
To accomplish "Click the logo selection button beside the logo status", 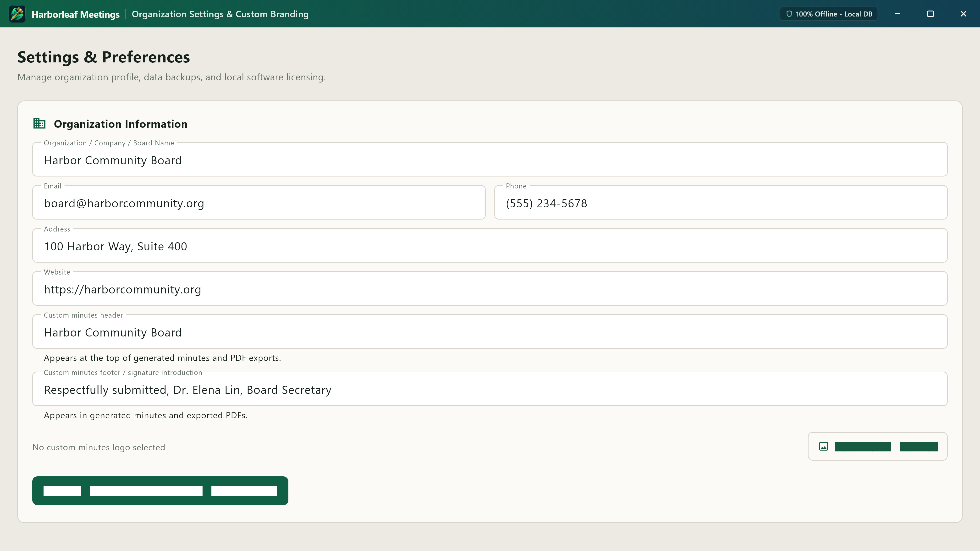I will tap(877, 446).
